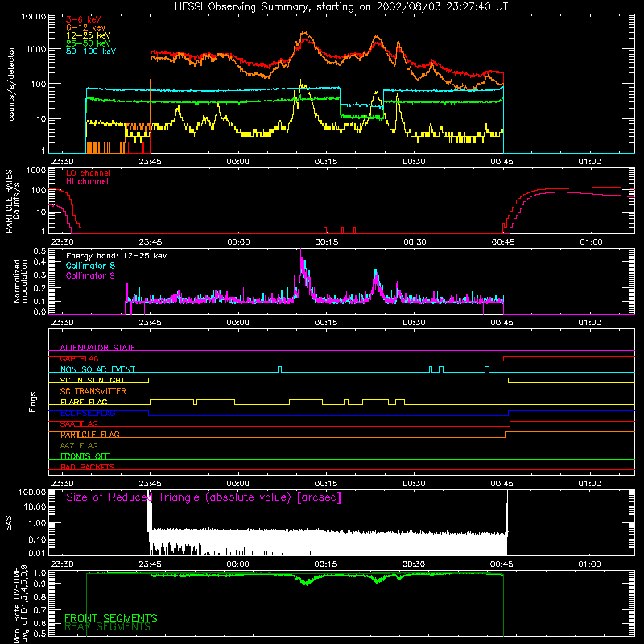Viewport: 644px width, 644px height.
Task: Click the SAA_FLAG label
Action: 79,424
